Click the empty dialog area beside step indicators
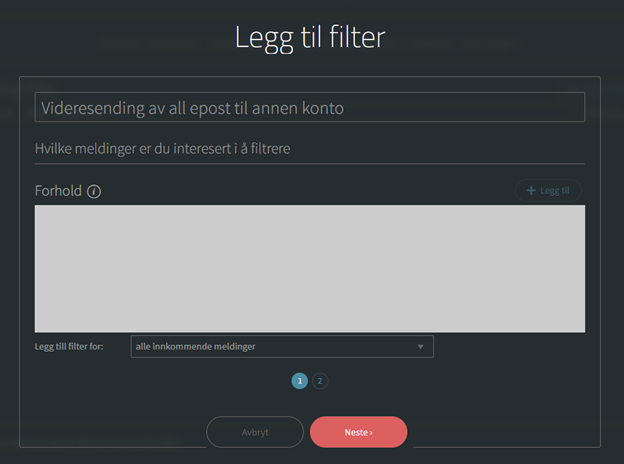Image resolution: width=624 pixels, height=464 pixels. tap(458, 381)
